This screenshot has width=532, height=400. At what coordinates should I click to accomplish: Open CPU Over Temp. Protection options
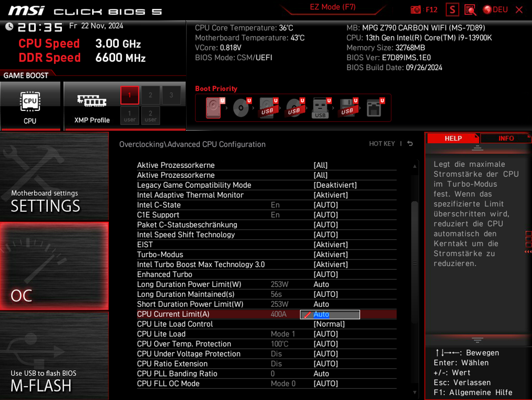(326, 344)
